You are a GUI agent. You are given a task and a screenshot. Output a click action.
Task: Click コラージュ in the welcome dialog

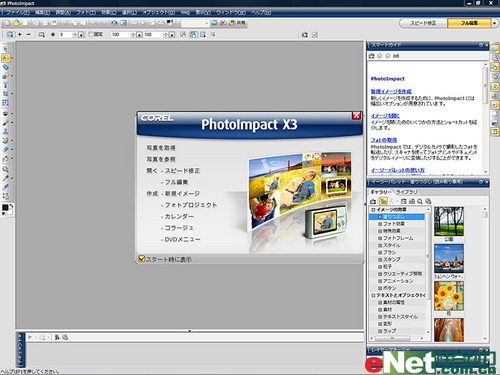tap(179, 228)
